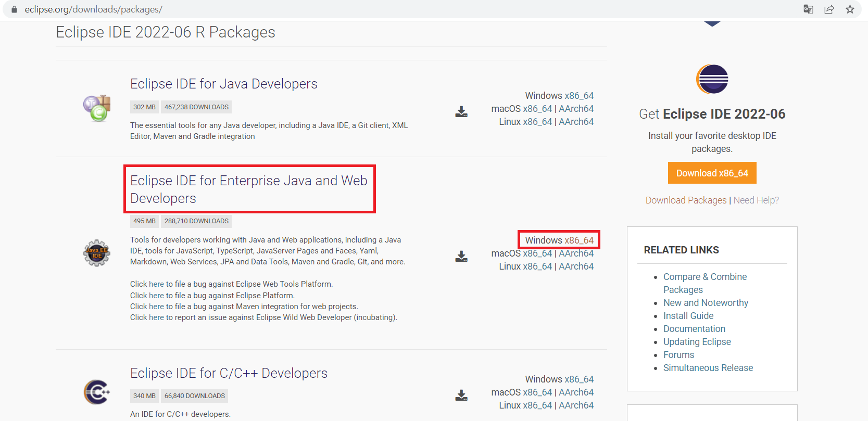Click 'here' link for Eclipse Web Tools Platform bug
The width and height of the screenshot is (868, 421).
coord(156,284)
